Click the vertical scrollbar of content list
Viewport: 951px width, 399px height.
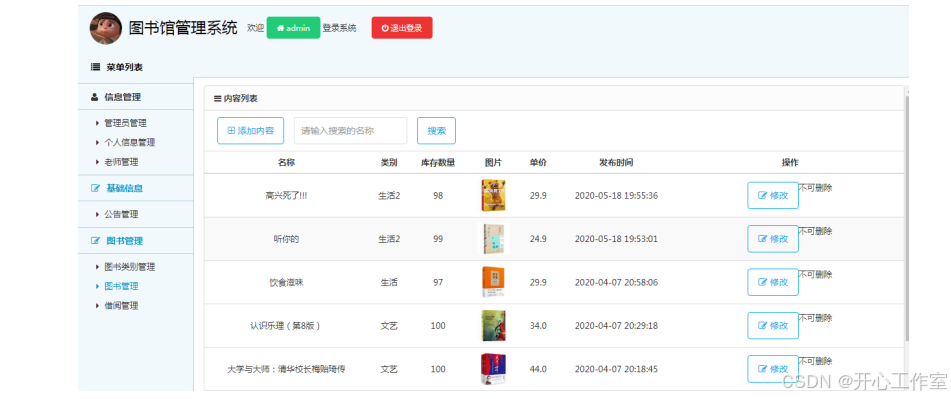coord(906,218)
